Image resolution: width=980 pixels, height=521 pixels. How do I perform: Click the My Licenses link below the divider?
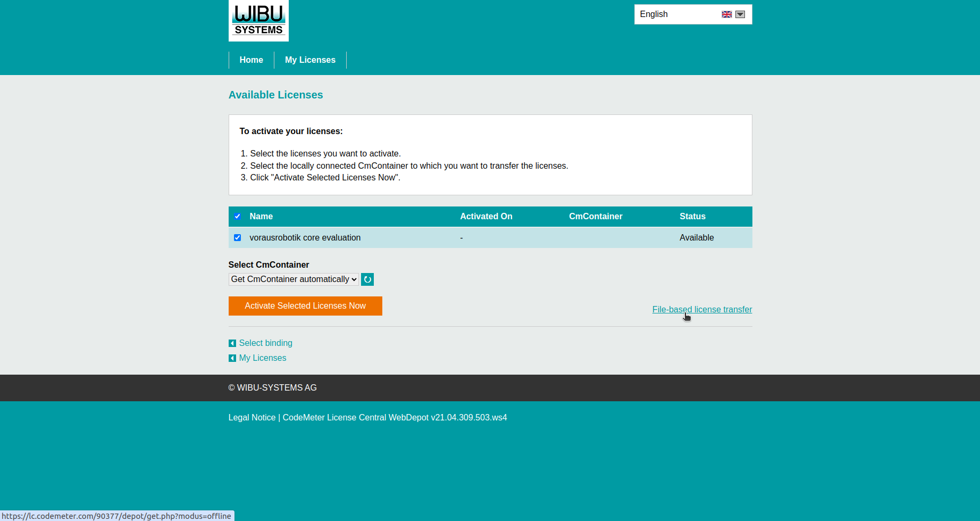[263, 358]
